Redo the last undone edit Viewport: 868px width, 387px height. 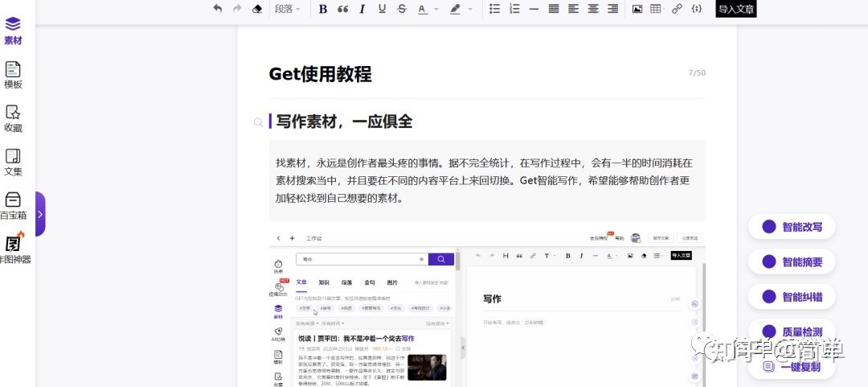237,9
